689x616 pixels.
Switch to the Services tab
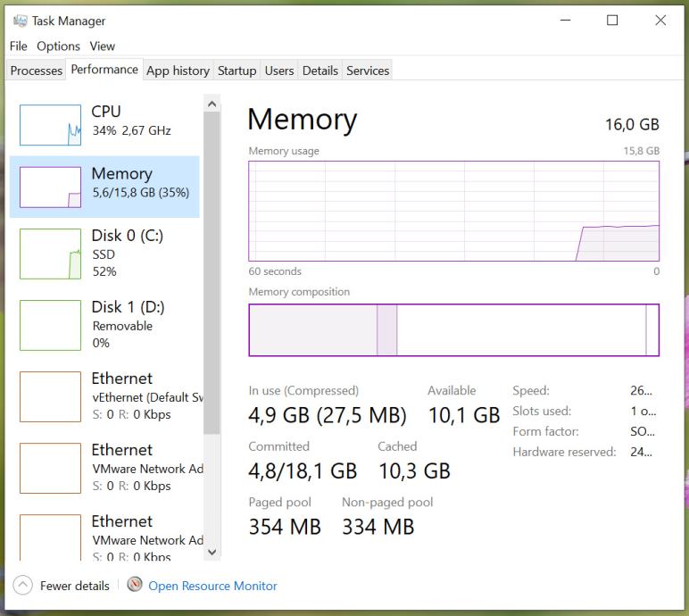368,71
